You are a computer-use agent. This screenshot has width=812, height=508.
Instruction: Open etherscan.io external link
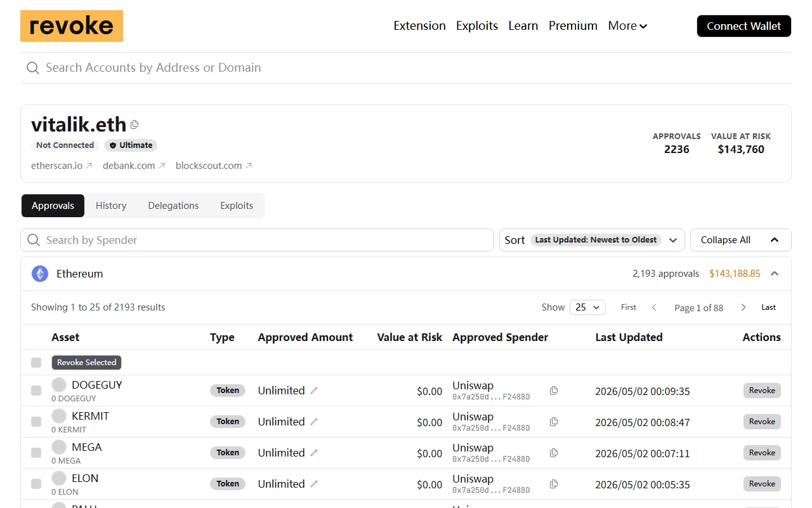coord(62,166)
